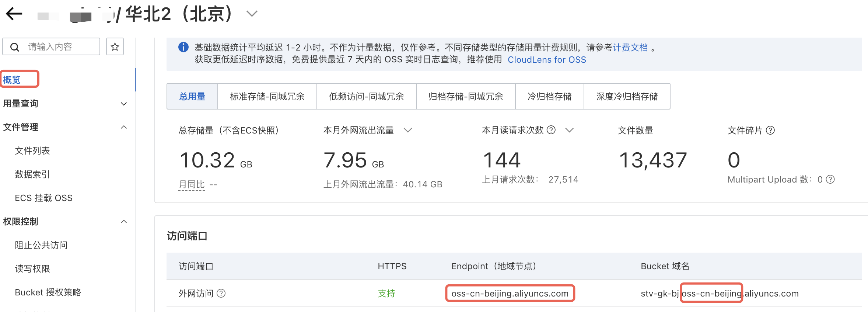Switch to the 深度冷归档存储 tab
The height and width of the screenshot is (312, 868).
tap(627, 97)
